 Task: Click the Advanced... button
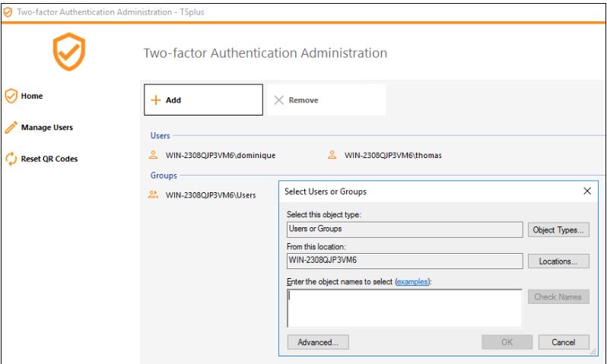point(318,342)
